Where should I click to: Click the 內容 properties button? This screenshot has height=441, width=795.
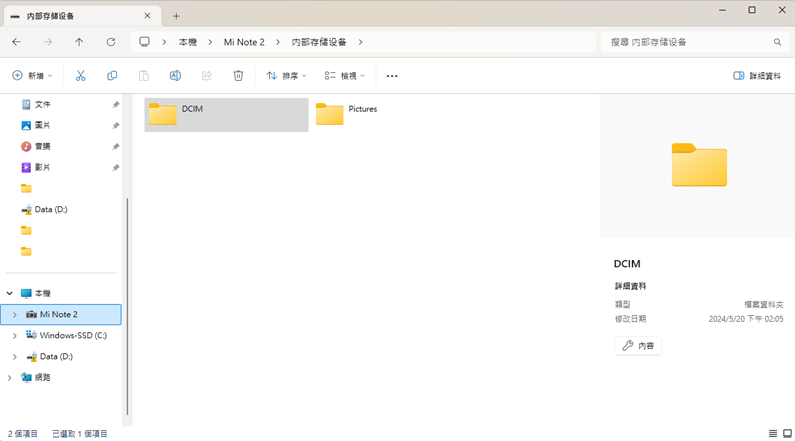click(638, 346)
